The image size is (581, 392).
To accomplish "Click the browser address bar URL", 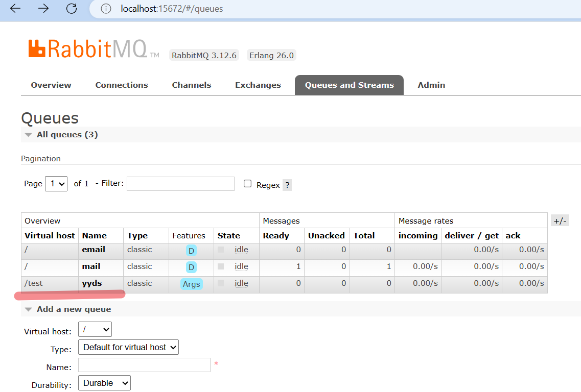I will click(172, 9).
